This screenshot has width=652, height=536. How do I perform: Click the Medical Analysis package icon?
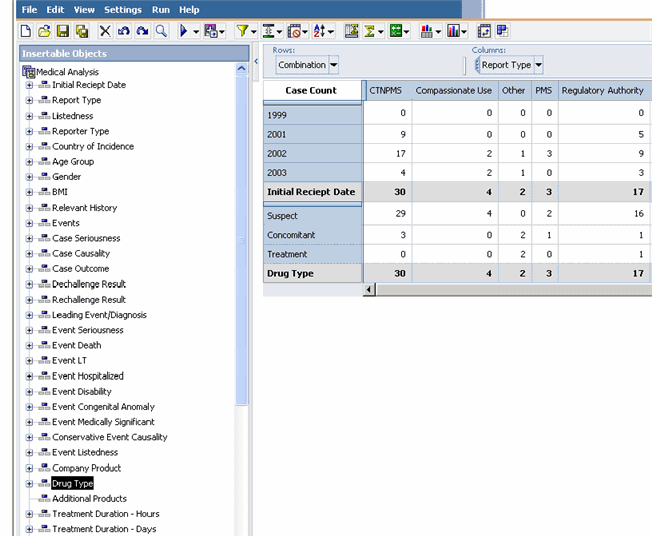coord(29,72)
